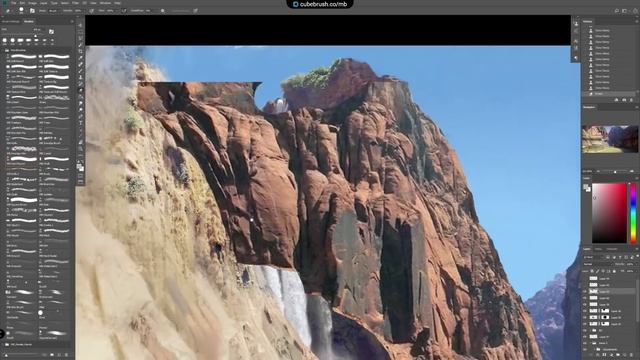Screen dimensions: 640x360
Task: Toggle pressure for opacity in options bar
Action: [x=91, y=11]
